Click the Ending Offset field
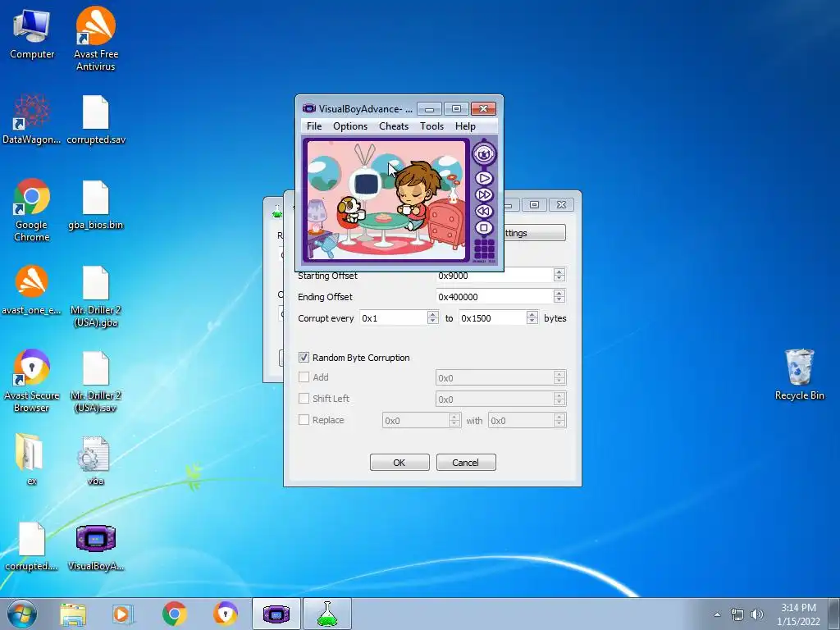 (495, 296)
